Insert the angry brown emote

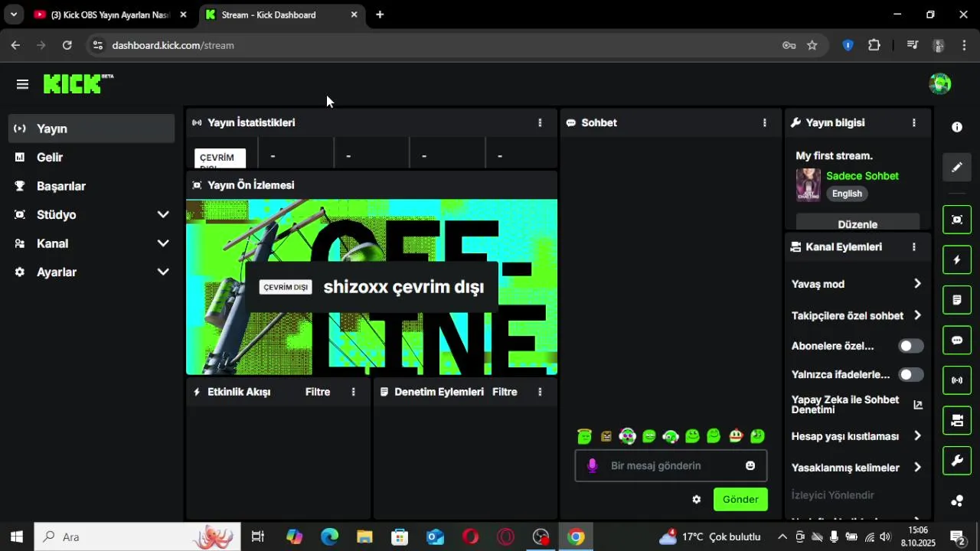point(606,437)
